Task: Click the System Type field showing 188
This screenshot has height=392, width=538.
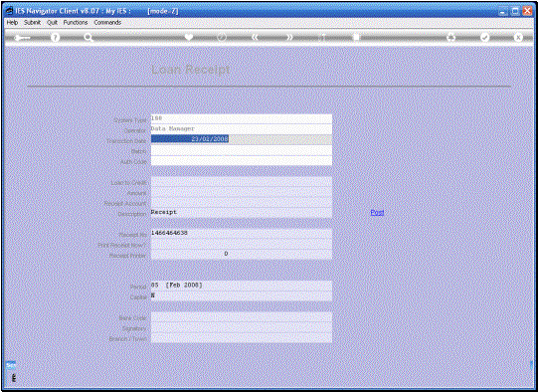Action: pos(242,118)
